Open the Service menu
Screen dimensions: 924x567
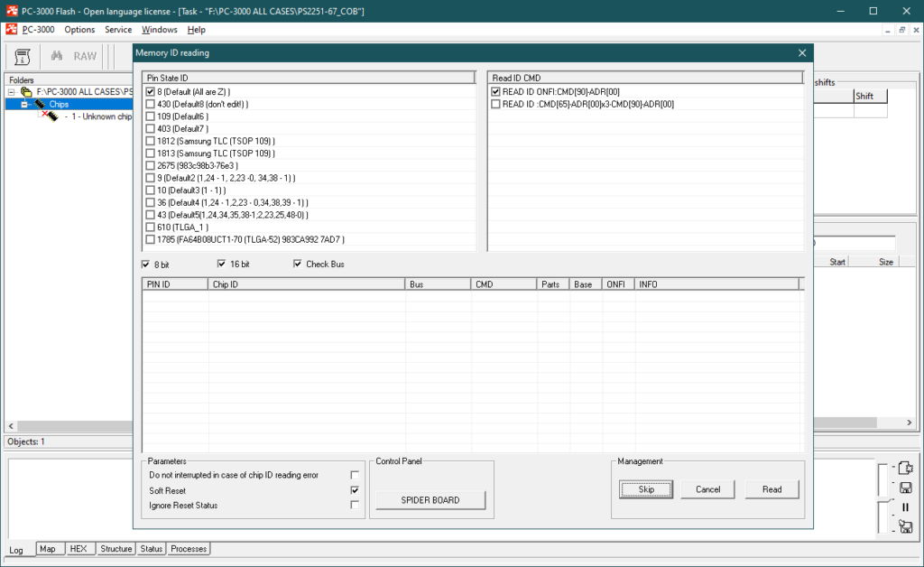[118, 30]
